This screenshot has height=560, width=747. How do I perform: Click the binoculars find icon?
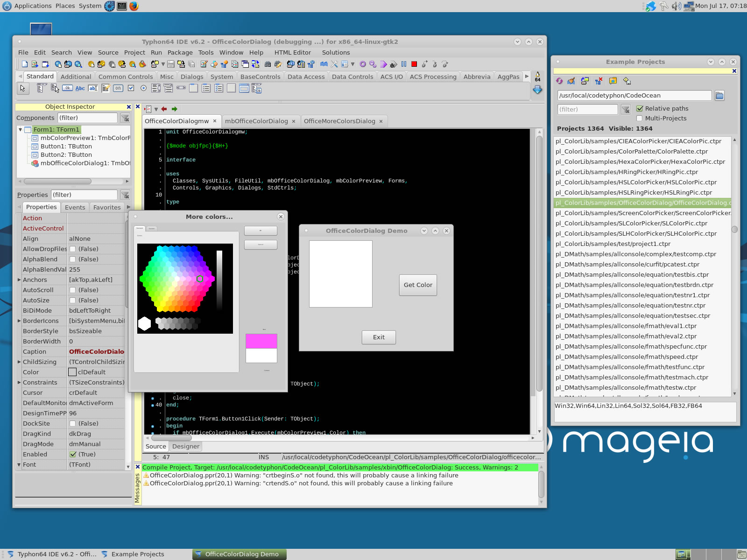[268, 64]
